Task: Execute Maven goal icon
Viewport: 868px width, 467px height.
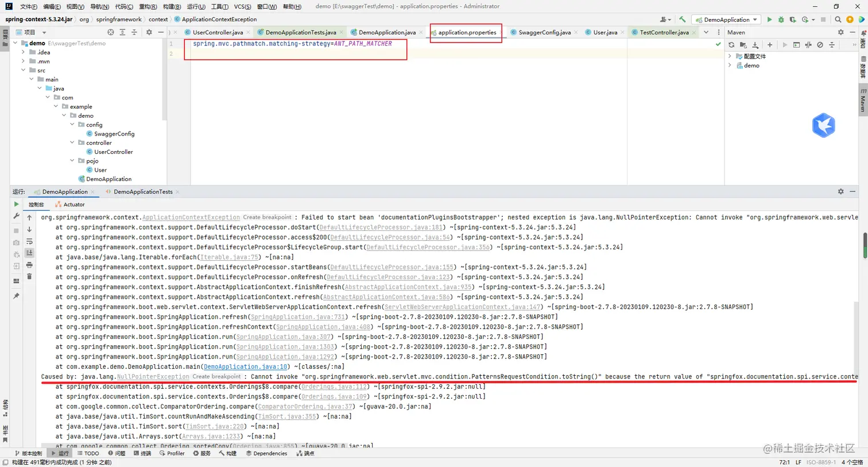Action: (x=797, y=45)
